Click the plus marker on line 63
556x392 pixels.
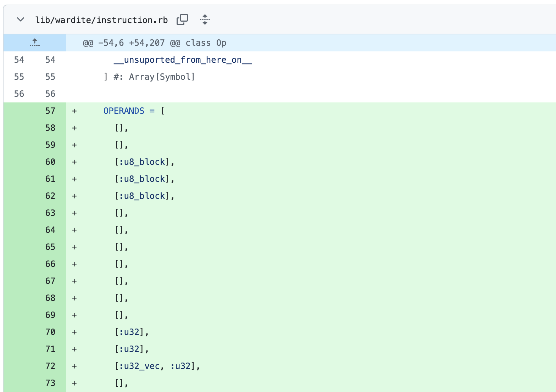tap(74, 213)
